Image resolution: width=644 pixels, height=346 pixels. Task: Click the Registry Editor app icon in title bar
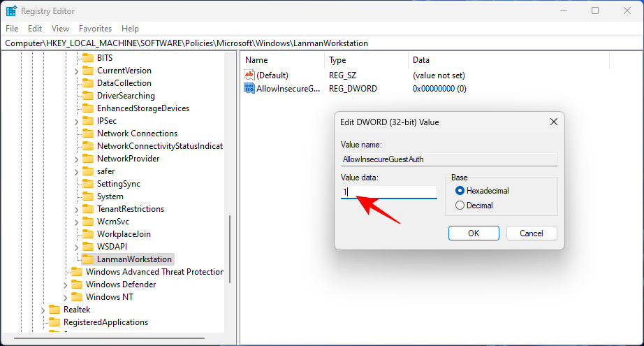pyautogui.click(x=11, y=11)
